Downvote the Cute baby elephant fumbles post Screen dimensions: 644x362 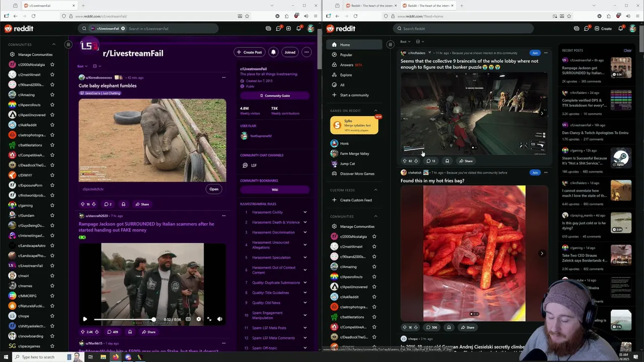(94, 204)
